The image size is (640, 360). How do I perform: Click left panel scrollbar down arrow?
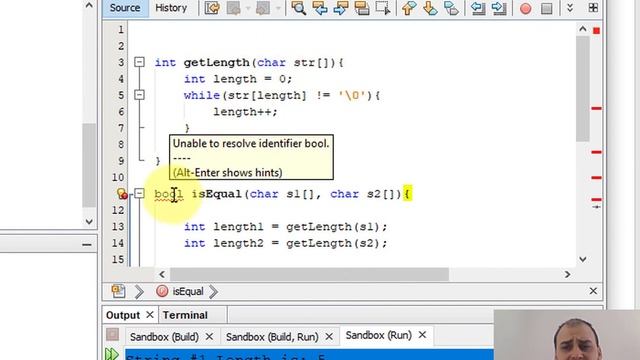point(89,222)
